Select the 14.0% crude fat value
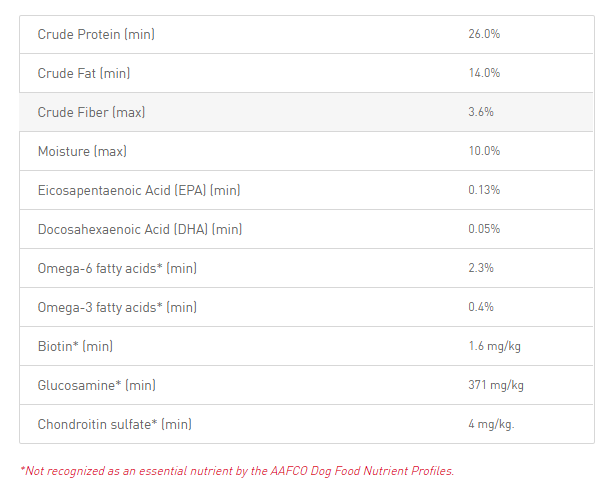This screenshot has height=482, width=598. click(x=484, y=73)
